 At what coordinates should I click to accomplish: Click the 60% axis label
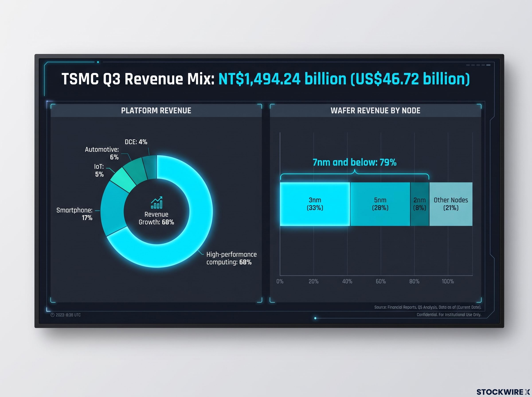[381, 281]
